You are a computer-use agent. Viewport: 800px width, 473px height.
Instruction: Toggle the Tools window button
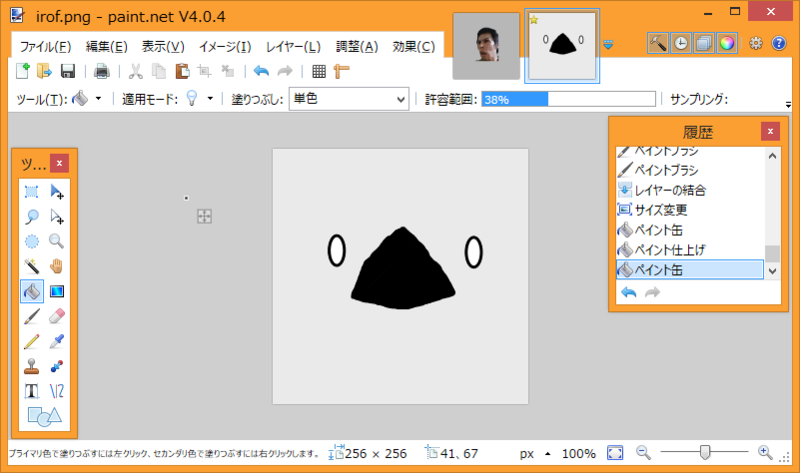point(658,43)
